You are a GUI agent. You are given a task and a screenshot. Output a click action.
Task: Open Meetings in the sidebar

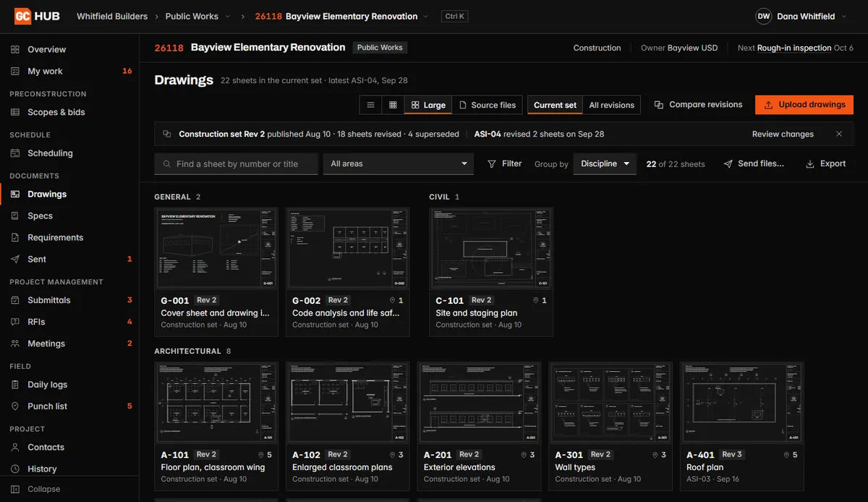tap(69, 344)
